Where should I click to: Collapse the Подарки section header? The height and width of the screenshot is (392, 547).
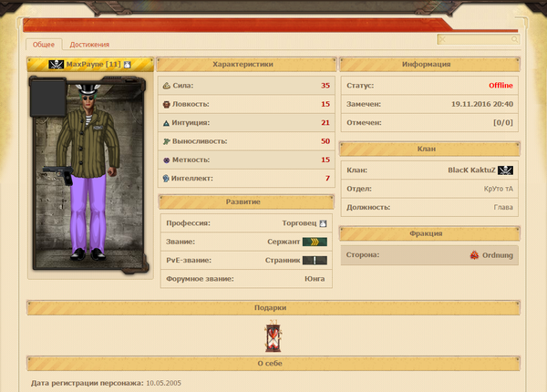coord(273,308)
